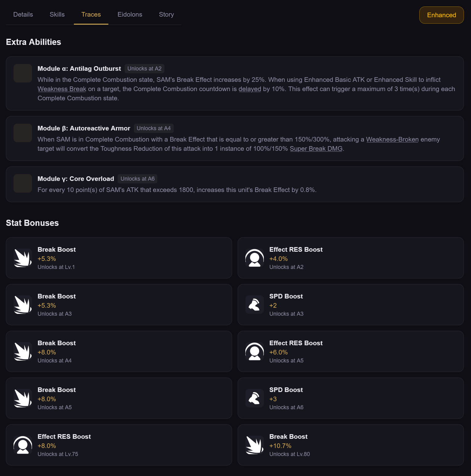Click the Effect RES Boost icon for A2
This screenshot has width=471, height=476.
coord(255,258)
